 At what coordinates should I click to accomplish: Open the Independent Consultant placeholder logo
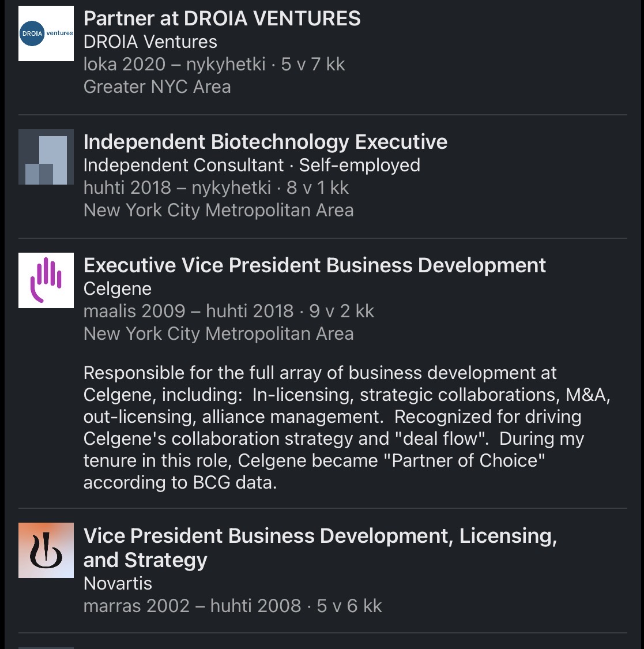[x=46, y=157]
